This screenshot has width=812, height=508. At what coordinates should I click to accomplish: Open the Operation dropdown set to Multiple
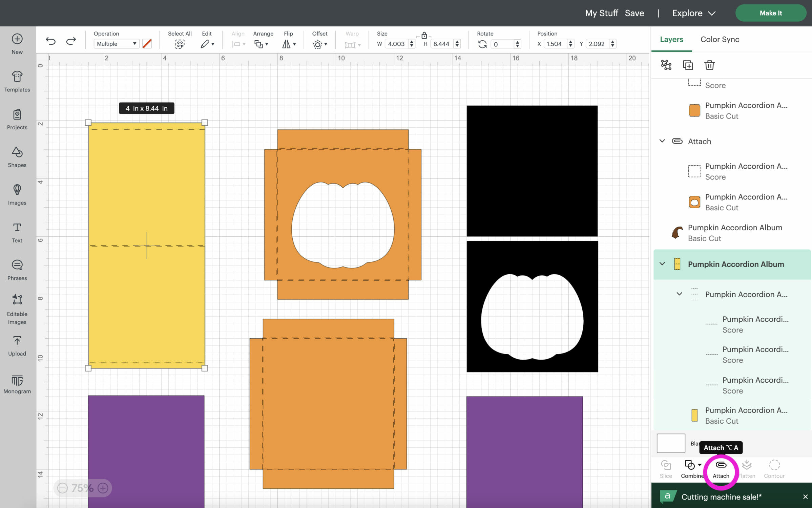click(116, 44)
